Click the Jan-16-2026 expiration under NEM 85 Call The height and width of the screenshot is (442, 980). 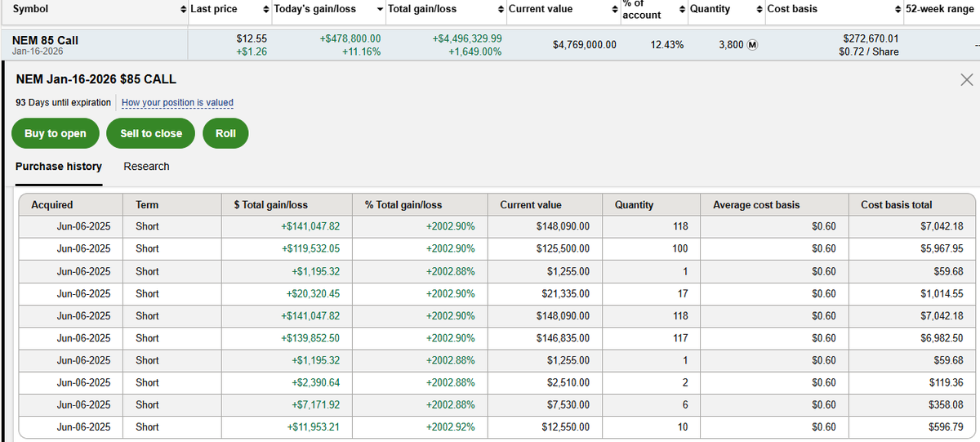tap(38, 51)
